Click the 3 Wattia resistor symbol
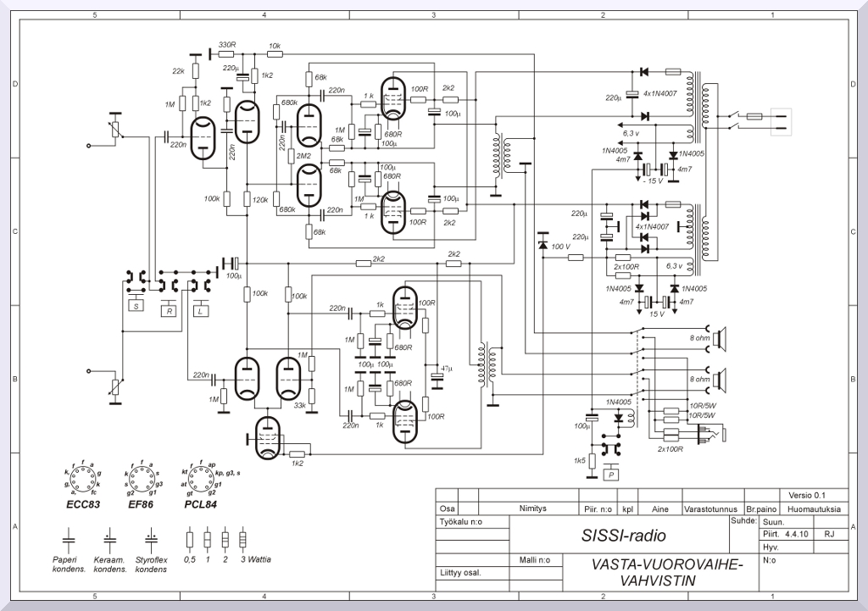The image size is (868, 611). click(x=243, y=538)
